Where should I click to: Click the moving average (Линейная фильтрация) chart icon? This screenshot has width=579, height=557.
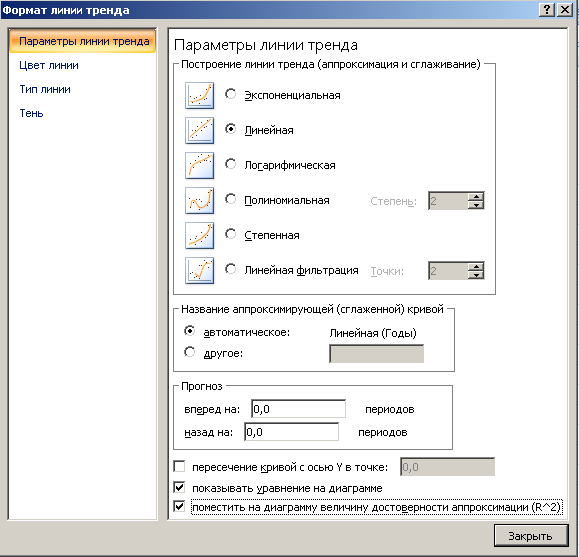(x=199, y=270)
